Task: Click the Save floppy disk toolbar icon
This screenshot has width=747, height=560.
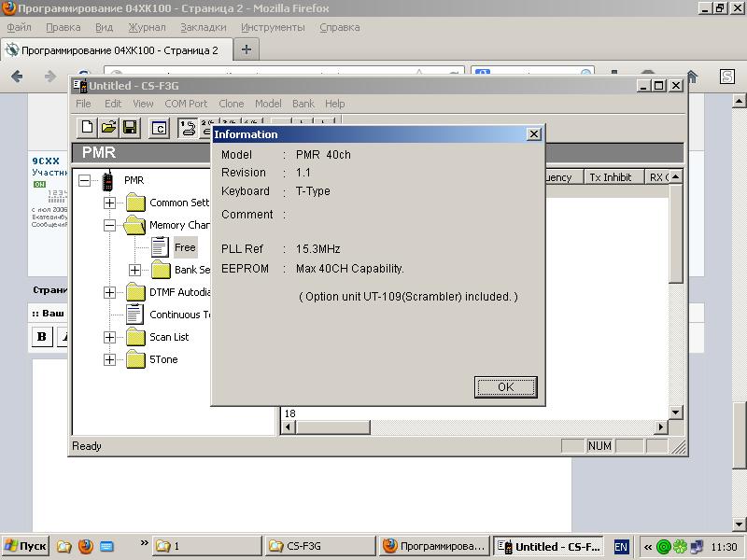Action: click(130, 127)
